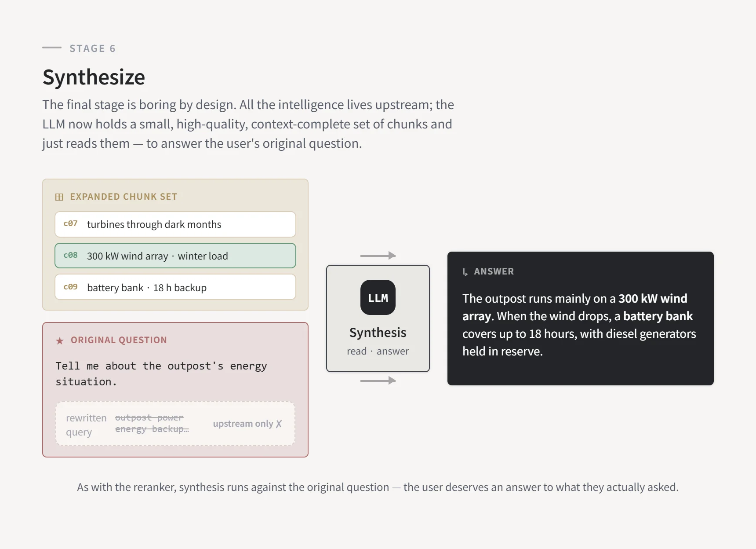
Task: Select highlighted chunk c08 300 kW wind array
Action: coord(175,256)
